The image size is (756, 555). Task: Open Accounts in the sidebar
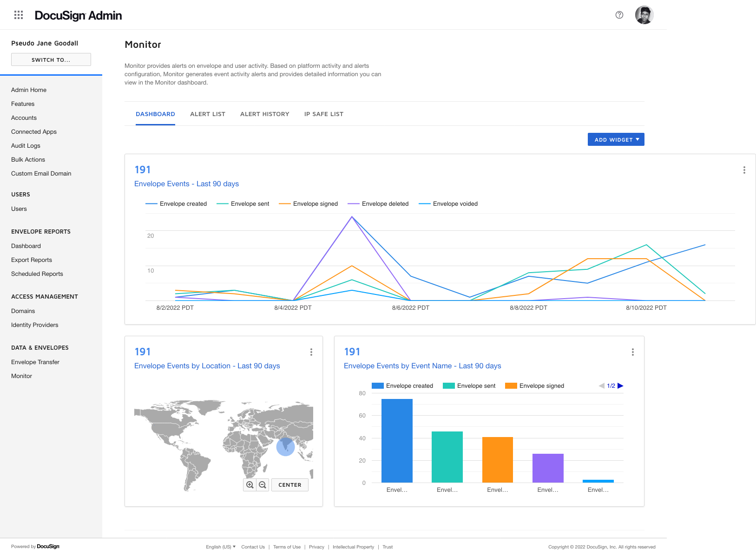pyautogui.click(x=24, y=118)
